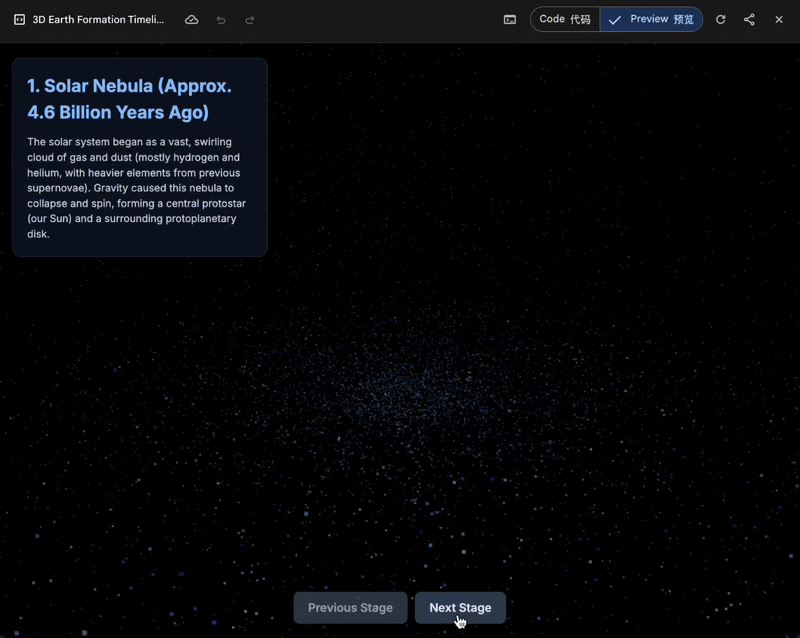
Task: Click the cloud save icon
Action: (x=191, y=19)
